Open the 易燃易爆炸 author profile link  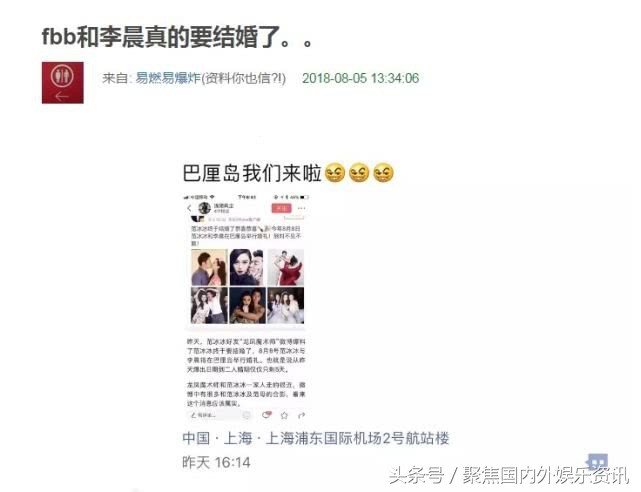coord(168,78)
